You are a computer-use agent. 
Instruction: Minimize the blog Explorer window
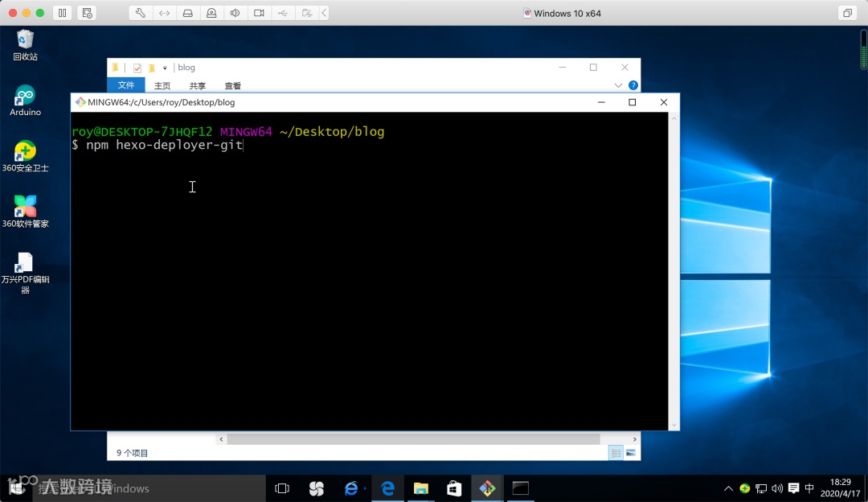tap(563, 67)
